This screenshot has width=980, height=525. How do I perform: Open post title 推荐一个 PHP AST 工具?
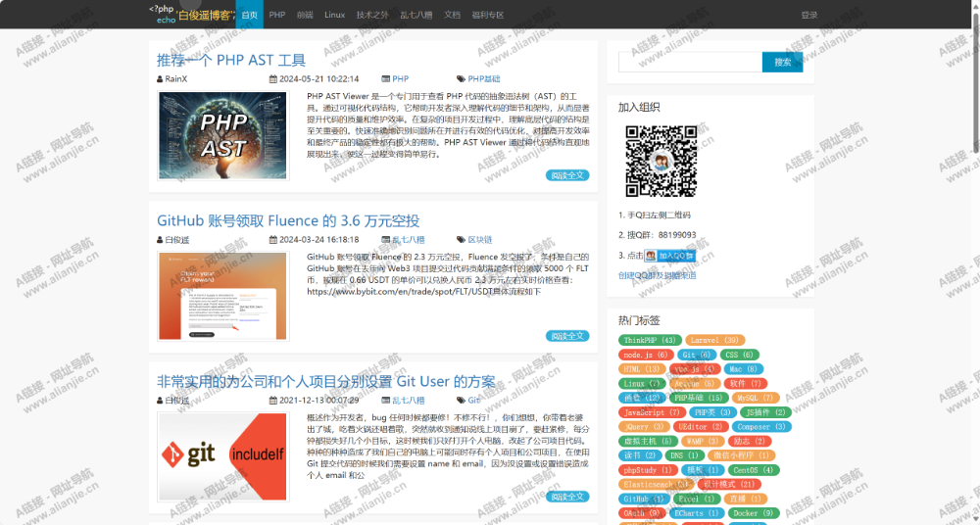coord(230,60)
